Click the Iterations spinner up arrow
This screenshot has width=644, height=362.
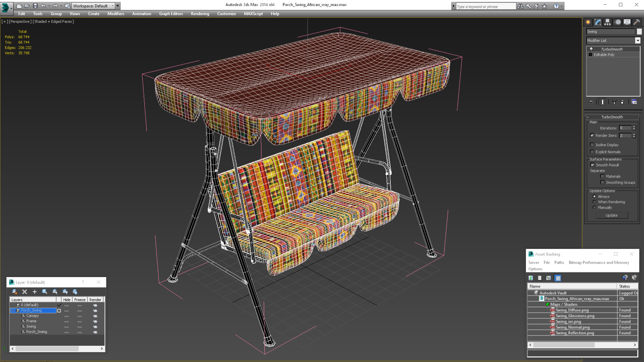(x=634, y=127)
